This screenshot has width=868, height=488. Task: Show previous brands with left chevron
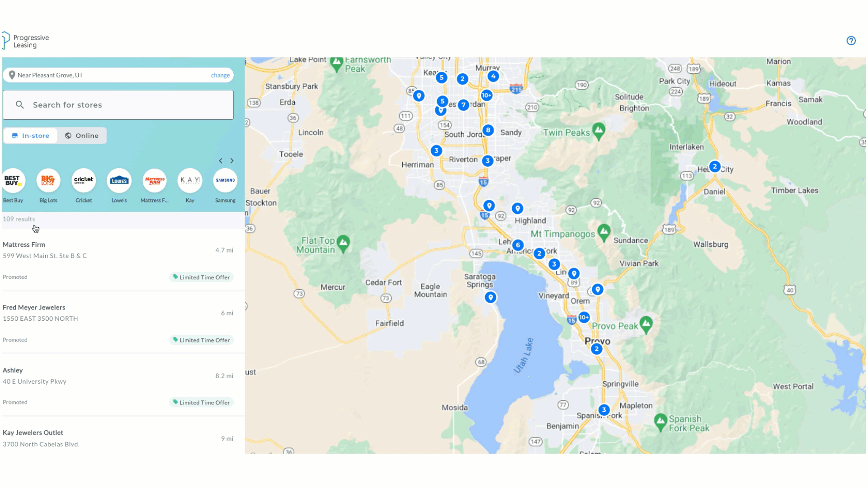click(x=221, y=161)
